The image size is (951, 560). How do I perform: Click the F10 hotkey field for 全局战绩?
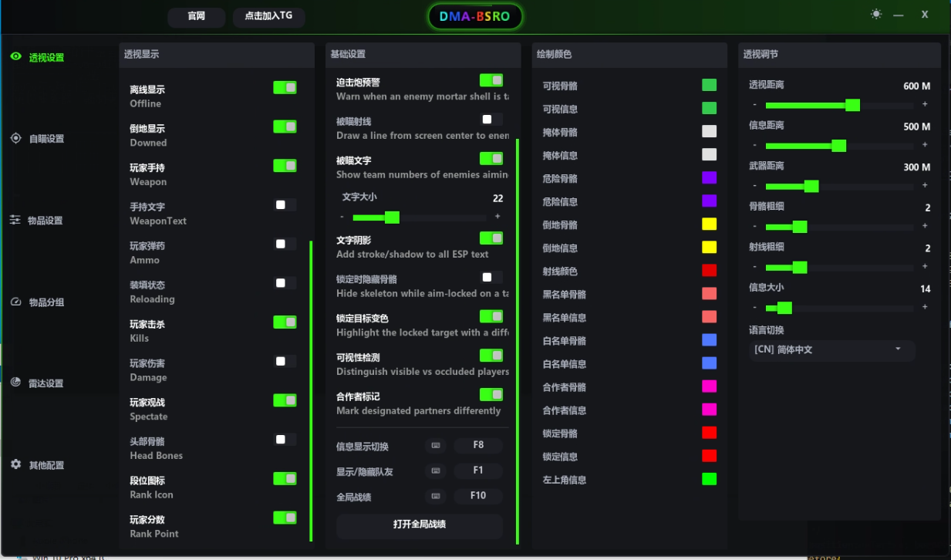(x=478, y=496)
